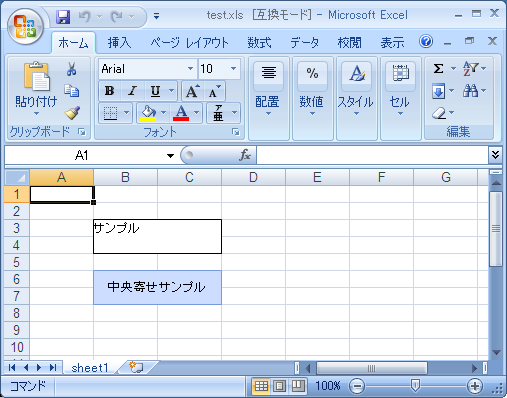Click the Select All corner button

[x=17, y=177]
